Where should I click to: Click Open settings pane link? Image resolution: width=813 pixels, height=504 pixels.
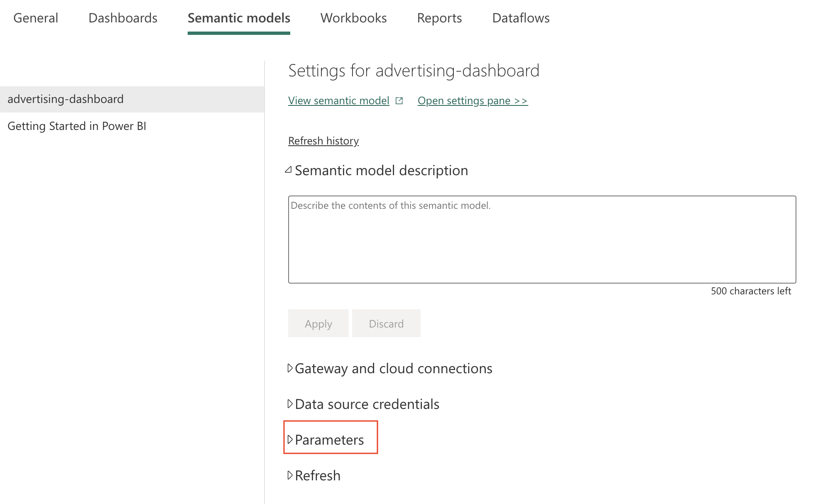(x=473, y=100)
